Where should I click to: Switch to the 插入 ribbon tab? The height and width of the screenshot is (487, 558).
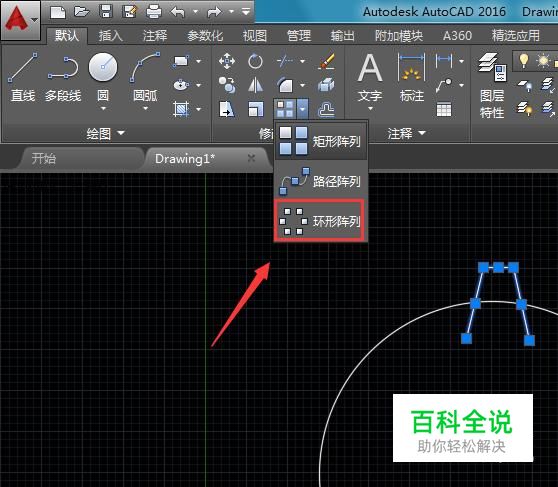pyautogui.click(x=111, y=36)
